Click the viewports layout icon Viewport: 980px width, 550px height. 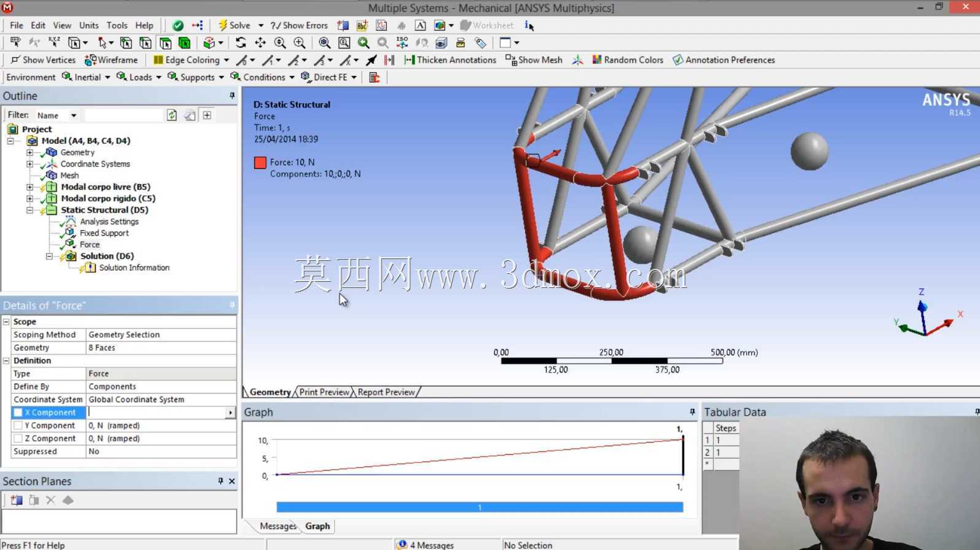(505, 42)
